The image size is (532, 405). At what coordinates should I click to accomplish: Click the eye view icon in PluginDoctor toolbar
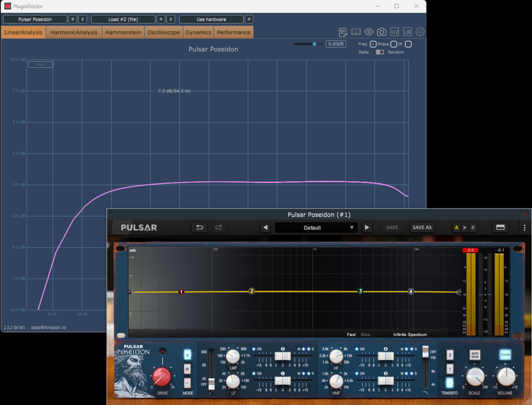pyautogui.click(x=369, y=32)
